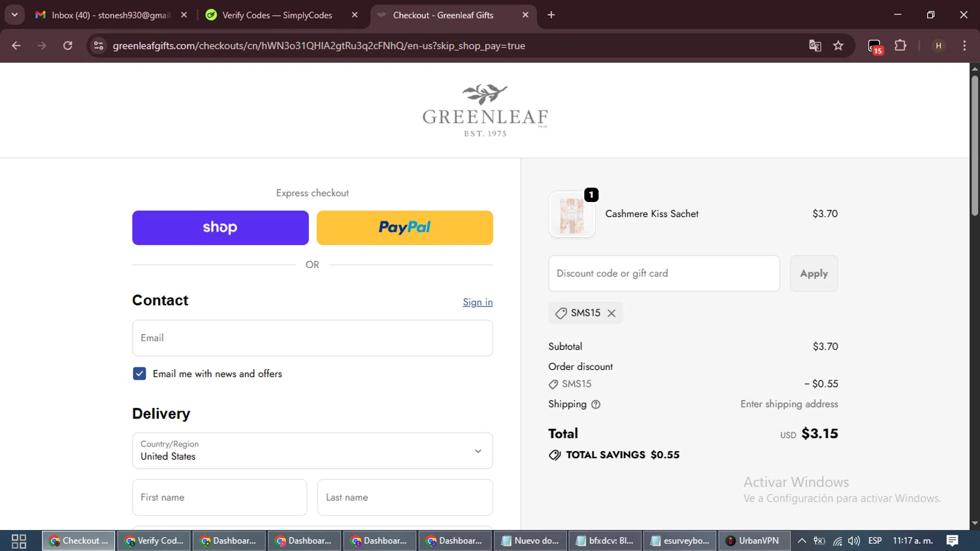Click the SMS15 tag icon chip

[x=561, y=313]
